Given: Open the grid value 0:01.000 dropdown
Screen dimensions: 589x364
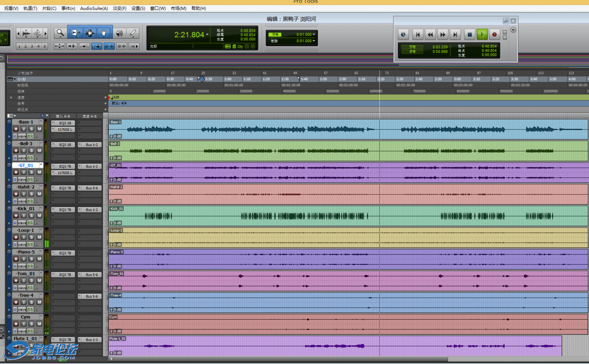Looking at the screenshot, I should [314, 35].
